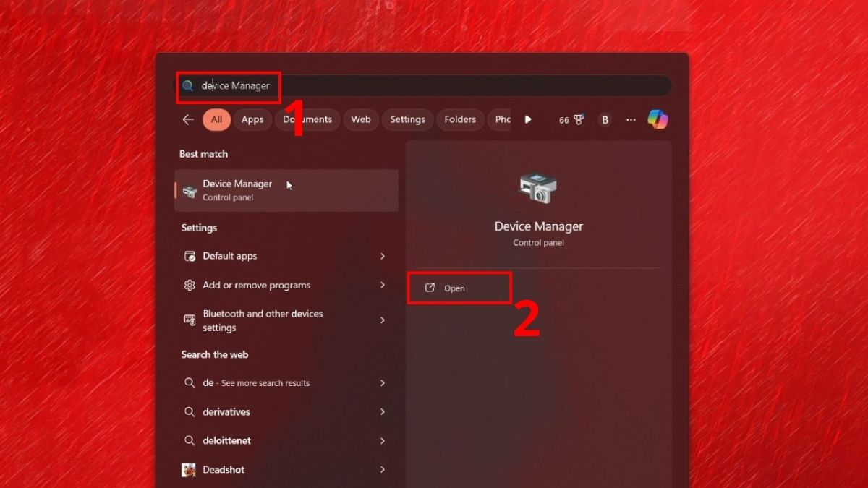
Task: Click the 'Device Manager' title in preview pane
Action: tap(538, 226)
